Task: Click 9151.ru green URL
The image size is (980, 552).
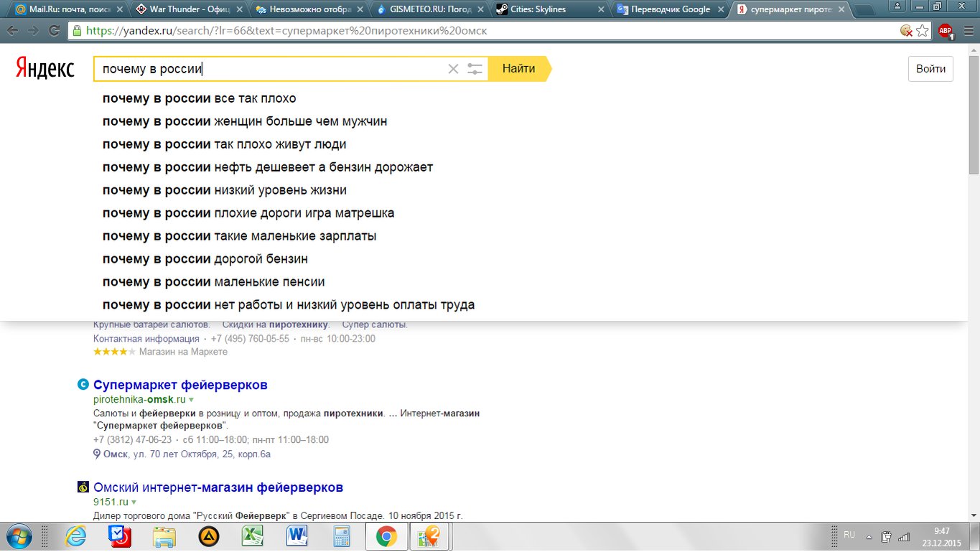Action: click(x=111, y=502)
